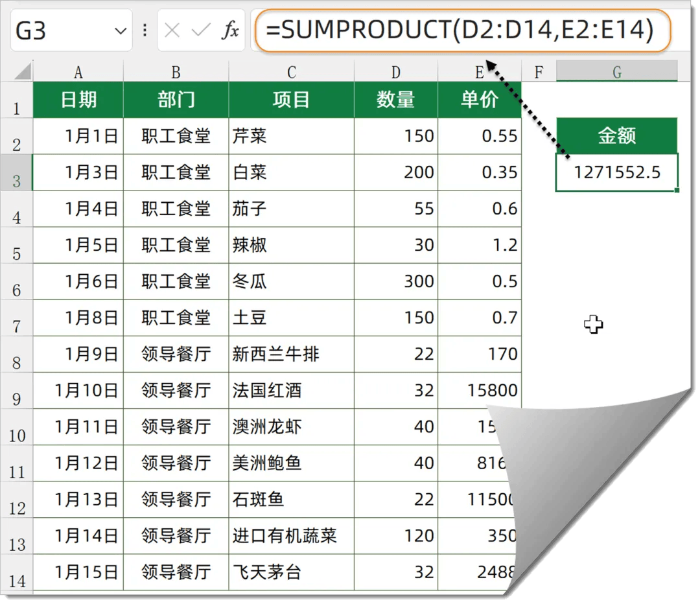Select column D header
700x604 pixels.
click(x=396, y=72)
